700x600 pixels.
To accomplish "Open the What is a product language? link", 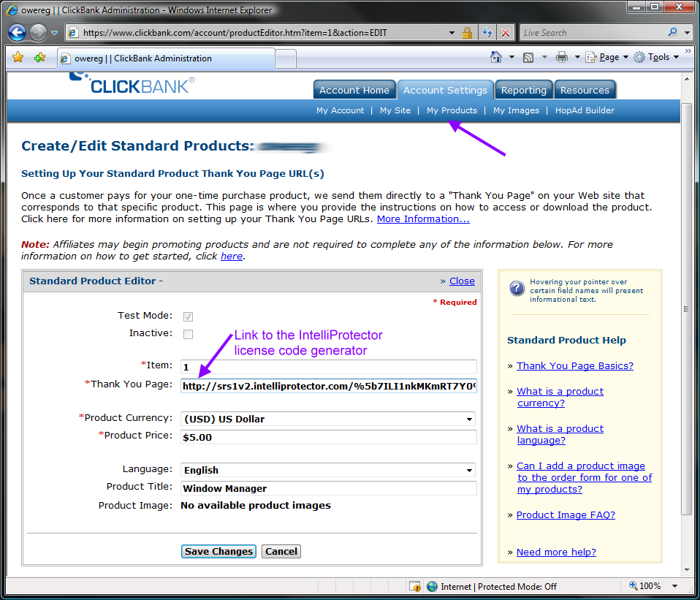I will click(560, 434).
